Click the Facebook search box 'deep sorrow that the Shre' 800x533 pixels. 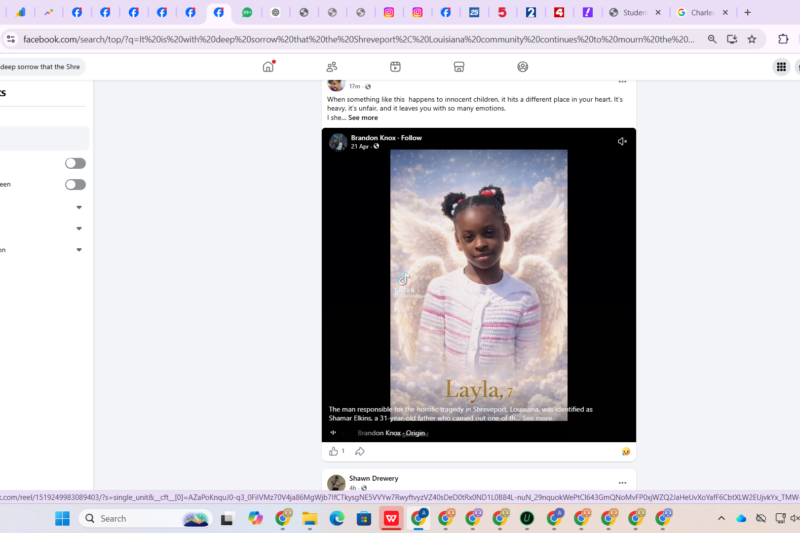[x=41, y=67]
